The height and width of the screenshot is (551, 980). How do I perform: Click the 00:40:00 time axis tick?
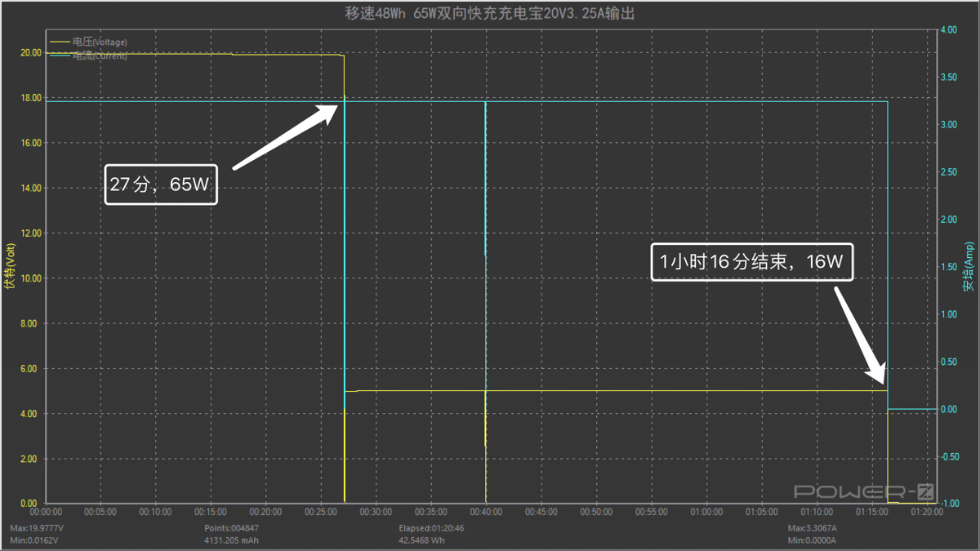coord(486,512)
